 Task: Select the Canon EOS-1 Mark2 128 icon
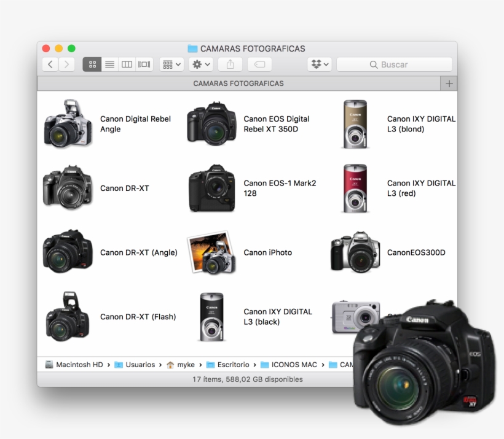coord(212,188)
